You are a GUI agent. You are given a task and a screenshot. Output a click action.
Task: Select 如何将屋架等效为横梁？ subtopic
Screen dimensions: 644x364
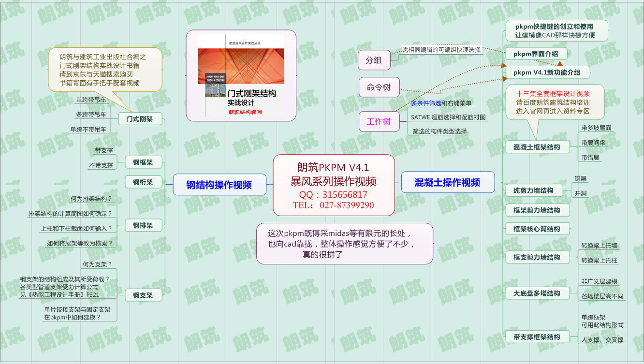(x=79, y=243)
